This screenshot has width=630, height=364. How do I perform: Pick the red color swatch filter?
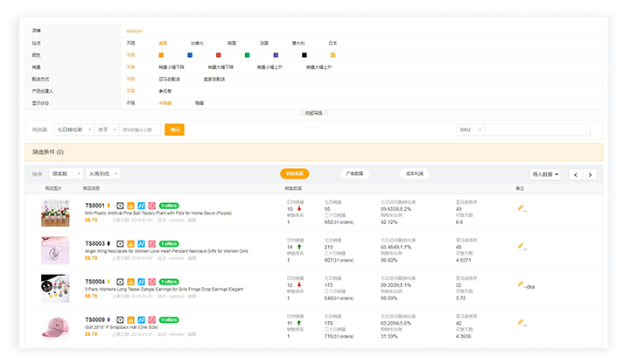tap(219, 55)
